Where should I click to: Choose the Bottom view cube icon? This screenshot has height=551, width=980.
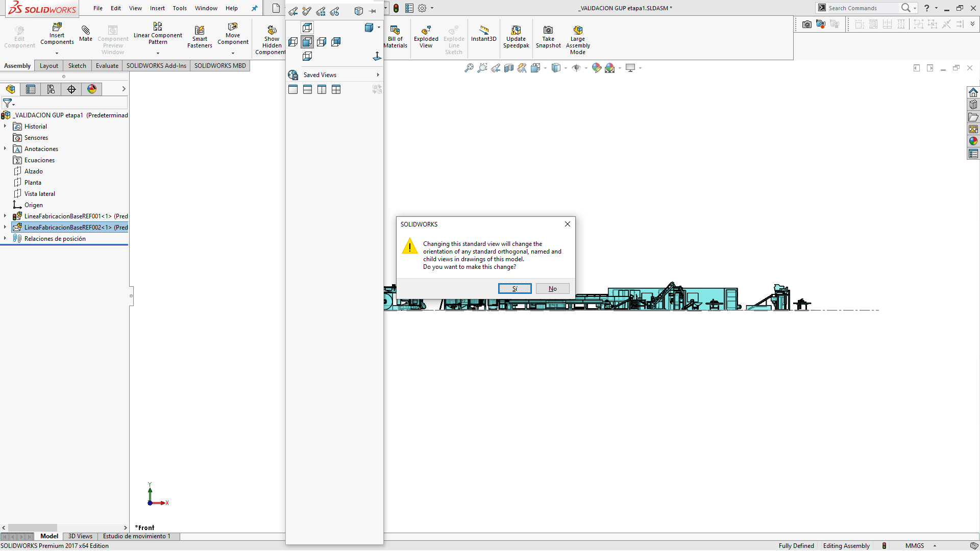tap(307, 56)
